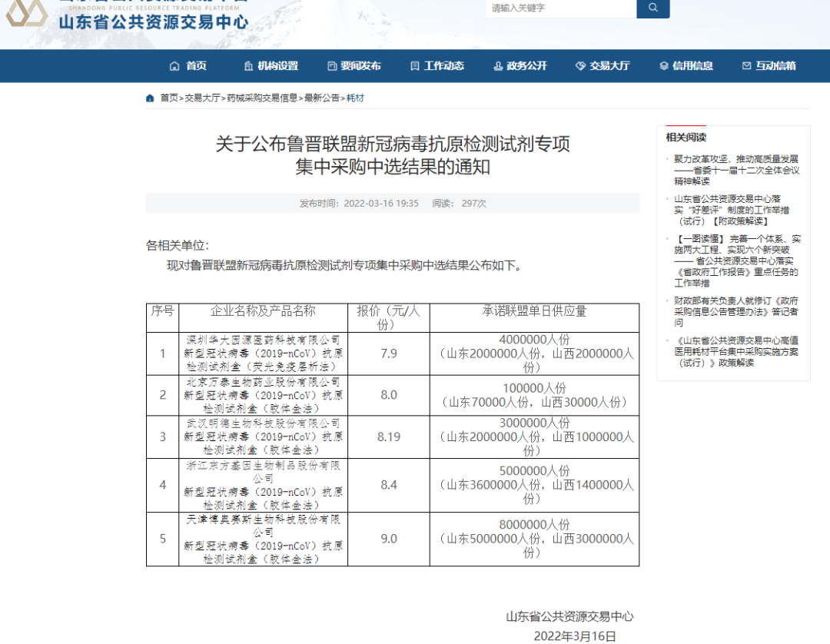The width and height of the screenshot is (830, 644).
Task: Click the home icon next to 首页 in navigation
Action: 174,66
